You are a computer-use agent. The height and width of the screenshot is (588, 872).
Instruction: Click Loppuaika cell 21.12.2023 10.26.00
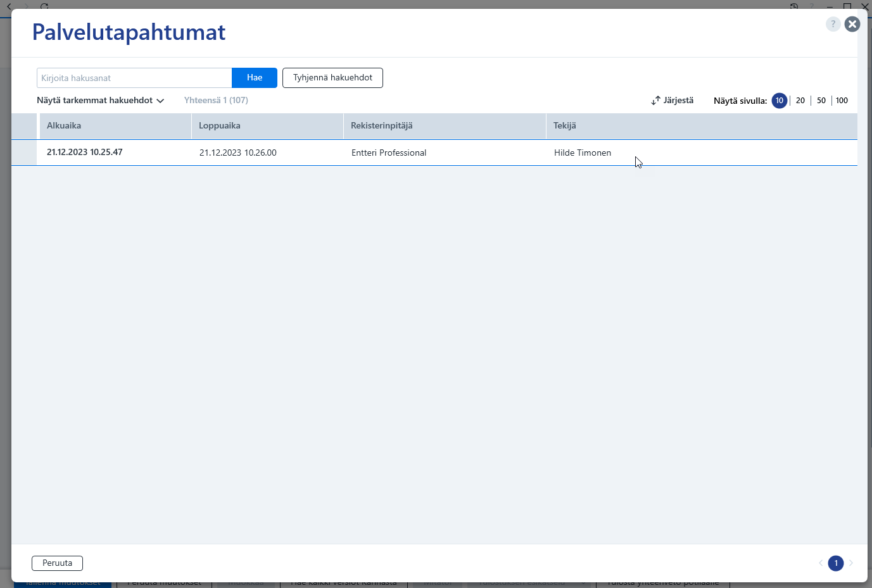point(238,153)
